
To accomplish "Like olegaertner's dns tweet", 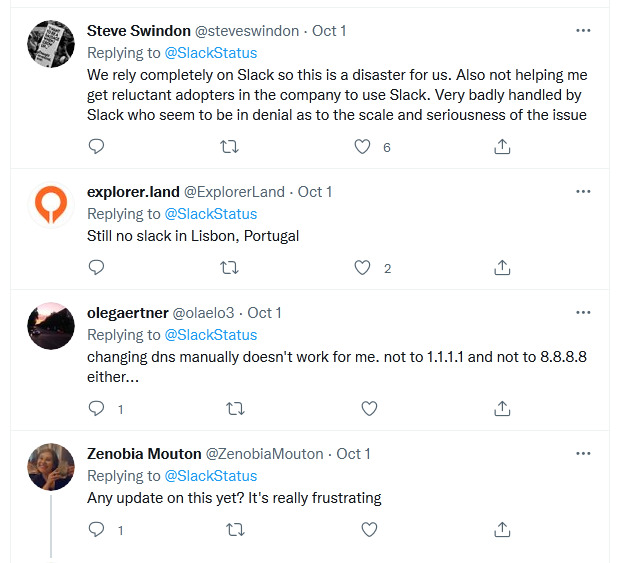I will pyautogui.click(x=369, y=408).
